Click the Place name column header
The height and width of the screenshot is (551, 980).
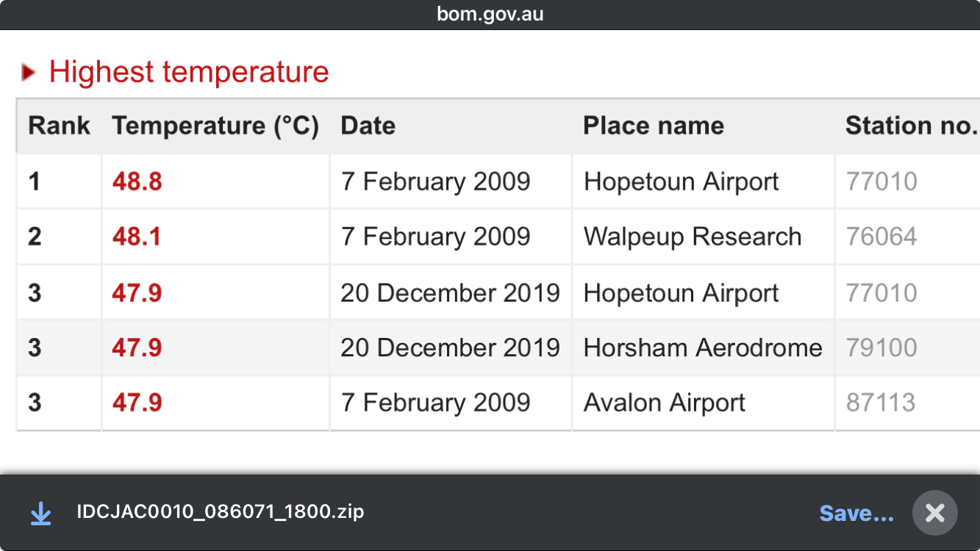(654, 126)
